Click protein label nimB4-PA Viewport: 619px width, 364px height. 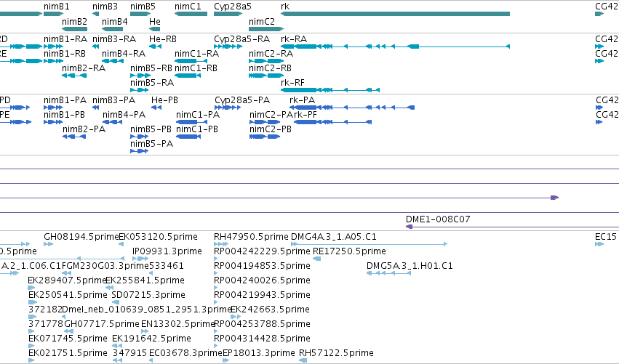click(x=124, y=115)
